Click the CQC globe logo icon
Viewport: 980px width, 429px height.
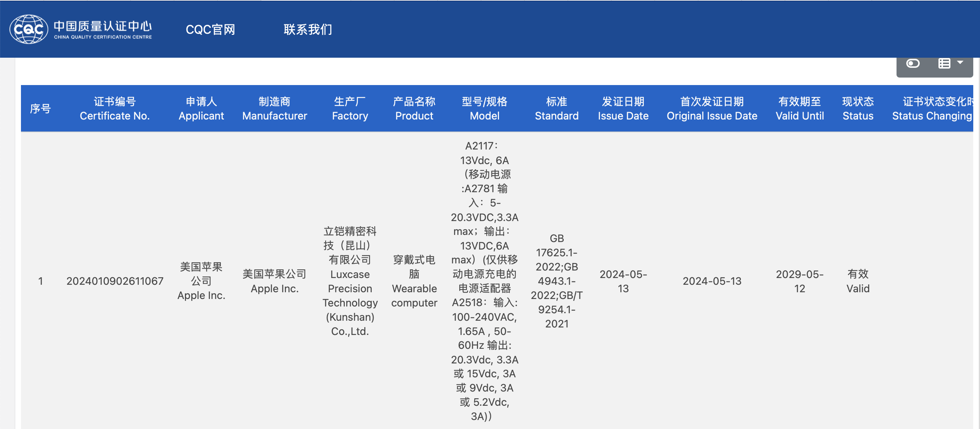click(28, 29)
